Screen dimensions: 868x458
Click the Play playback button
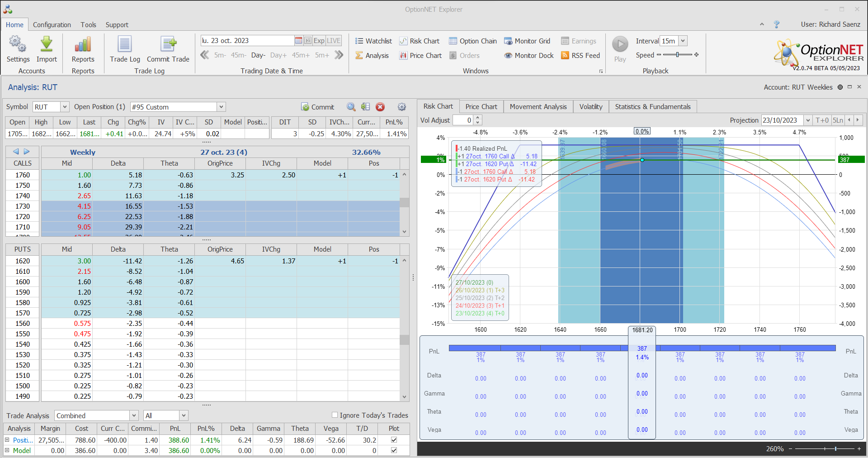pyautogui.click(x=620, y=44)
